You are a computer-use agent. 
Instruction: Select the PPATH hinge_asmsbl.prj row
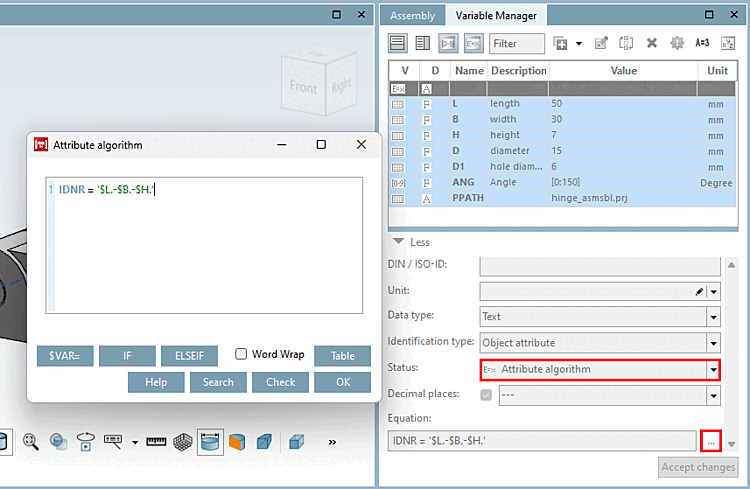click(x=562, y=198)
